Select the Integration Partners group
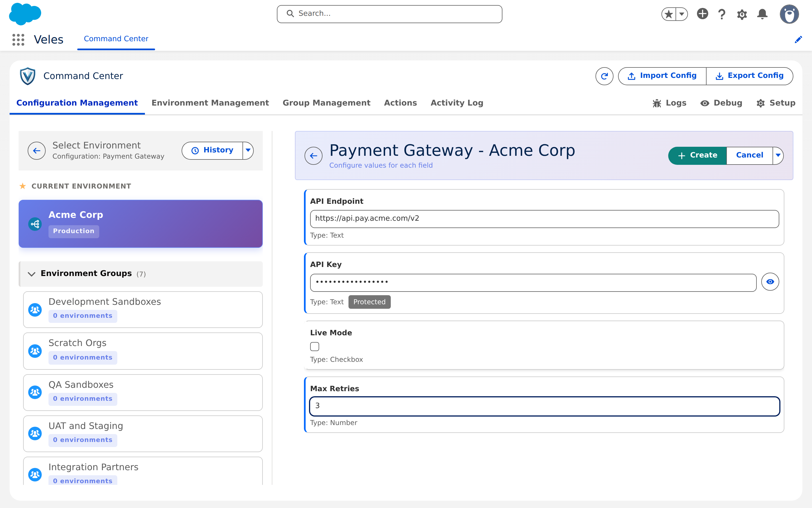Screen dimensions: 812x508 [x=143, y=471]
